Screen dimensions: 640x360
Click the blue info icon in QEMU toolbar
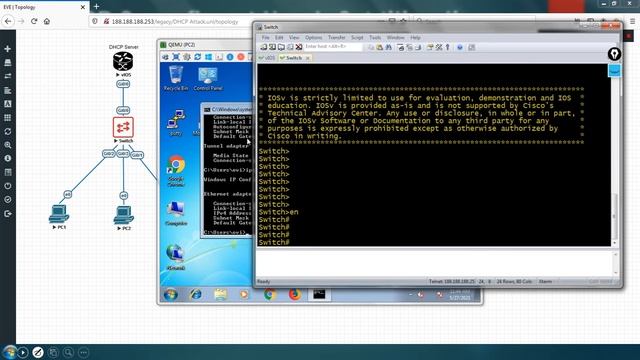click(x=230, y=57)
